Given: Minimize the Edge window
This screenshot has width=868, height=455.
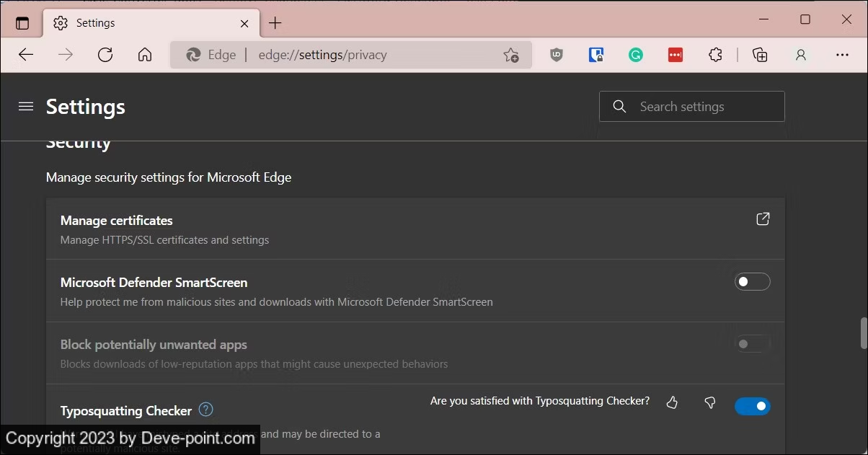Looking at the screenshot, I should pos(765,19).
